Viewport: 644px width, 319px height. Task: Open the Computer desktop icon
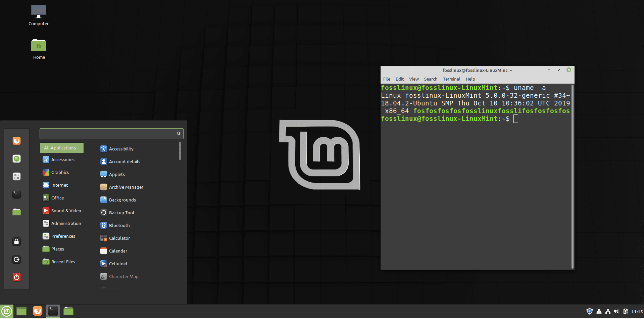pos(39,15)
